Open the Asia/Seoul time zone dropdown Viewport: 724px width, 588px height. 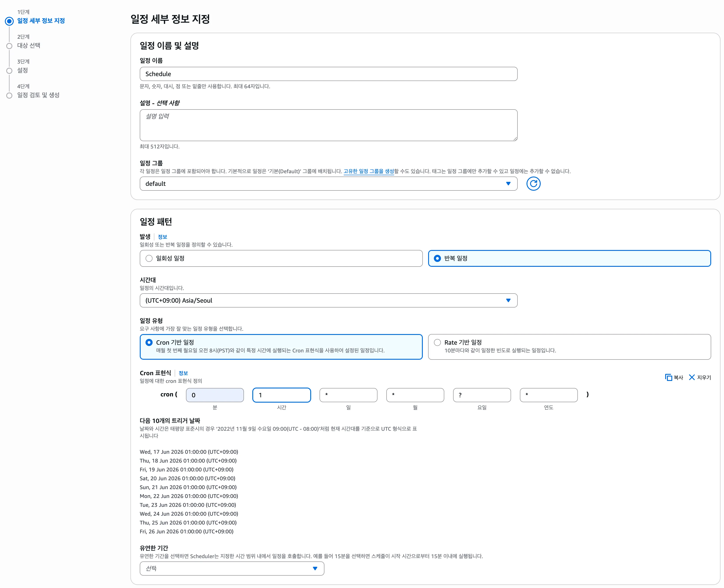328,300
